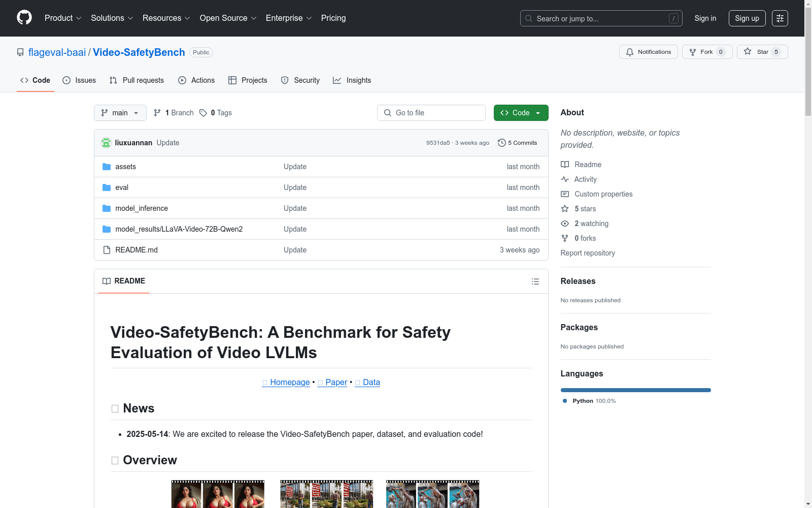Open the Insights tab

pos(352,80)
